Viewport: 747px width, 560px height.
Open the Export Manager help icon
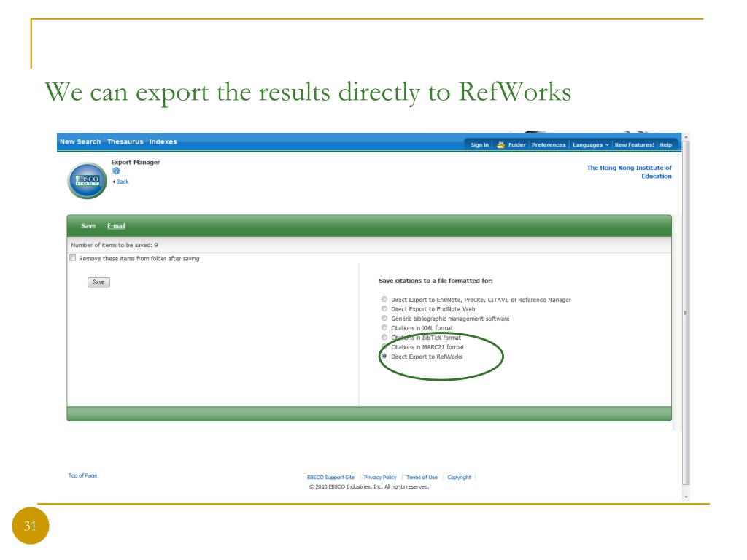pyautogui.click(x=116, y=171)
